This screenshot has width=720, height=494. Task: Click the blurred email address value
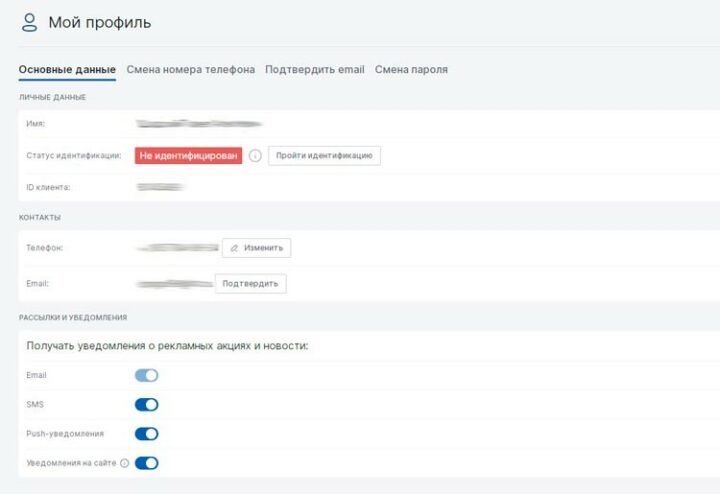[174, 284]
